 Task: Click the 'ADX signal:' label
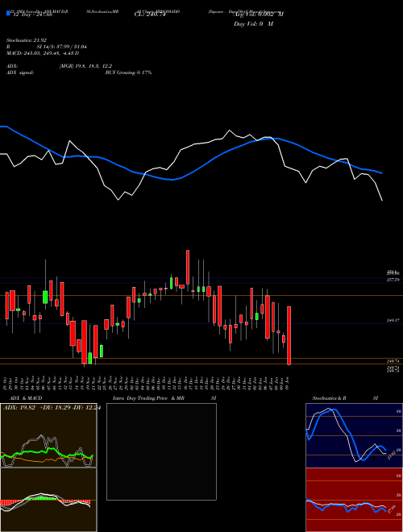[x=20, y=73]
